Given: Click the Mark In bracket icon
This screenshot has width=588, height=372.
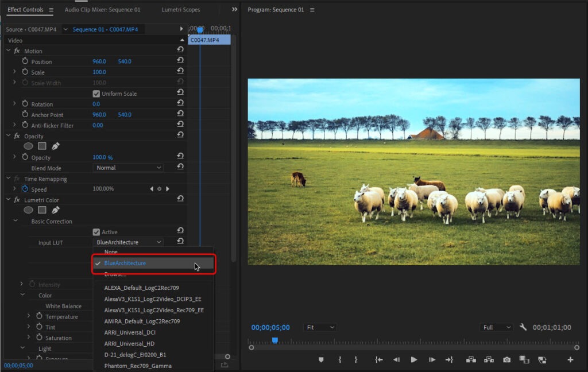Looking at the screenshot, I should tap(340, 360).
